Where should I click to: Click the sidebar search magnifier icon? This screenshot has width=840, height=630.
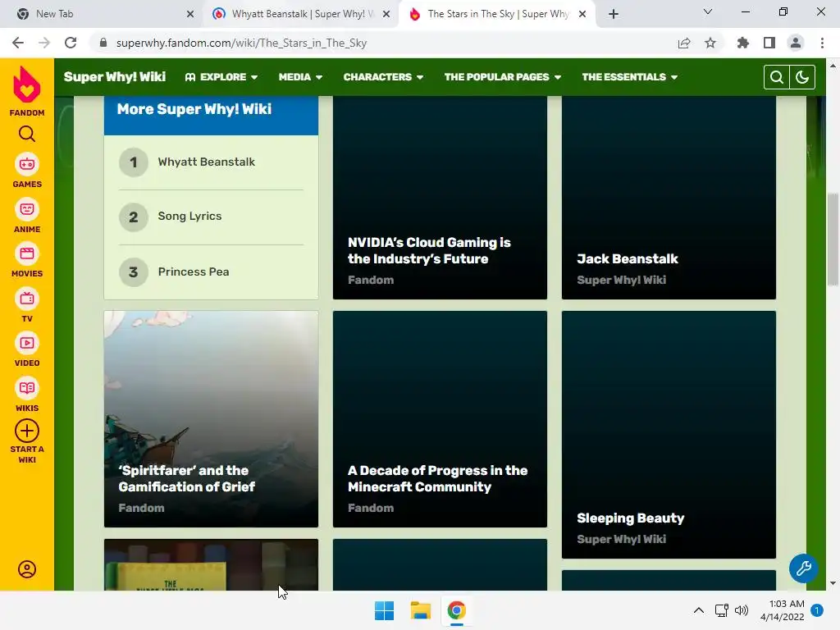click(27, 134)
